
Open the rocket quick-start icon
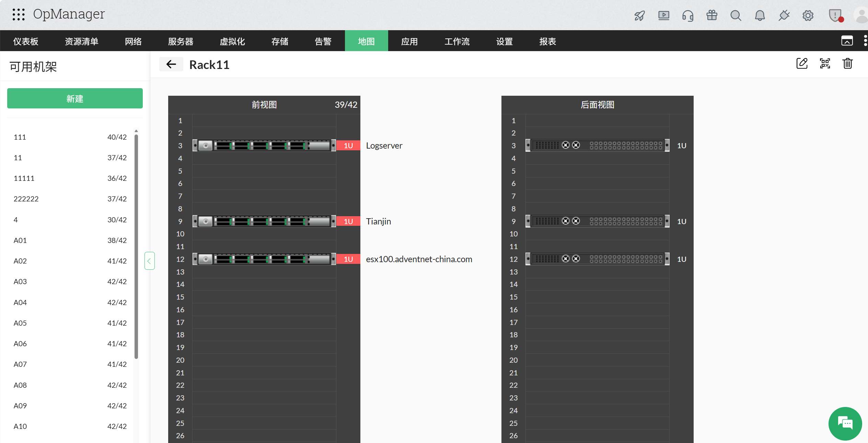(x=639, y=15)
